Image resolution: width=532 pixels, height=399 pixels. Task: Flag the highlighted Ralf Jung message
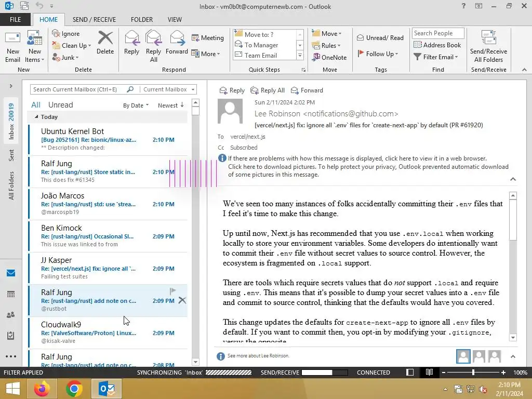pyautogui.click(x=172, y=291)
